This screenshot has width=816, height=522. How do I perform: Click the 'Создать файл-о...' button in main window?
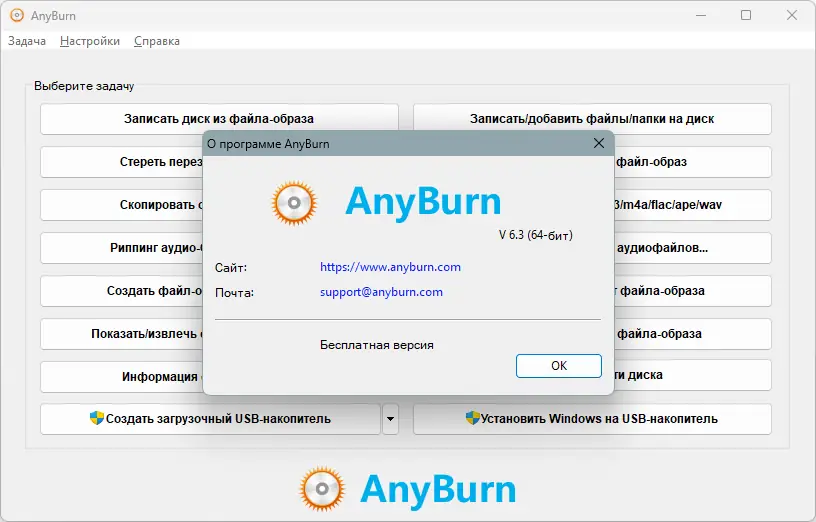click(x=122, y=290)
